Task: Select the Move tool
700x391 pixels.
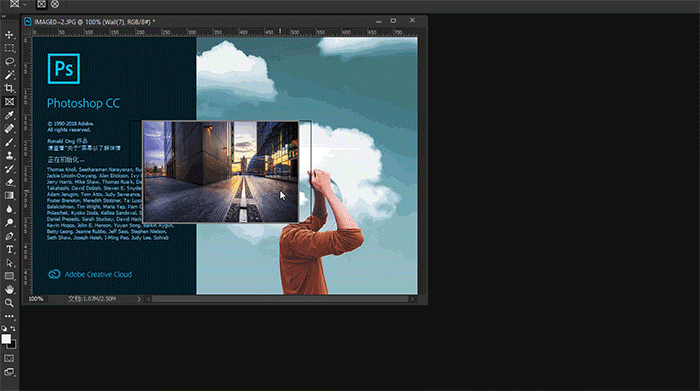Action: 9,35
